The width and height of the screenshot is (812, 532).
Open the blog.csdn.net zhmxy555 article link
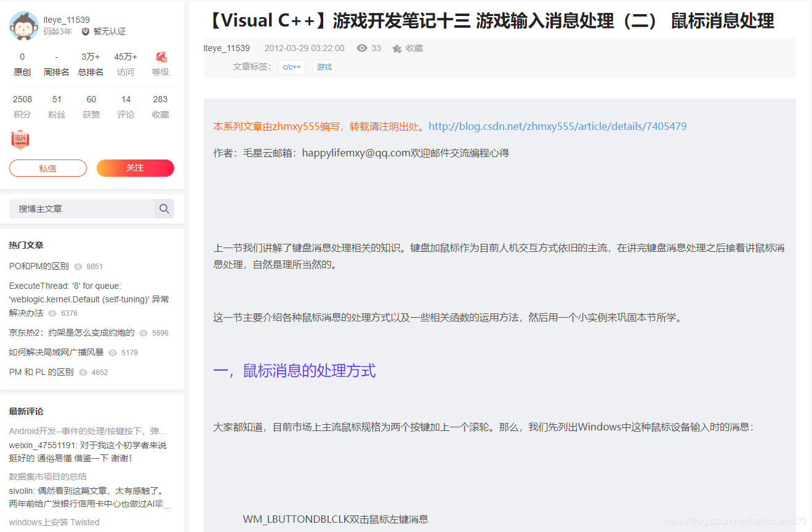click(557, 126)
